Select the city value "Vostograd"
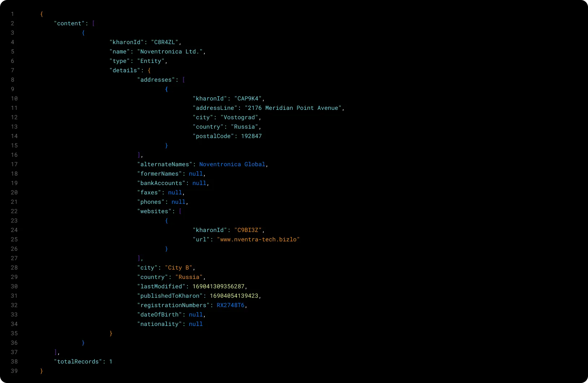The width and height of the screenshot is (588, 383). (x=239, y=117)
